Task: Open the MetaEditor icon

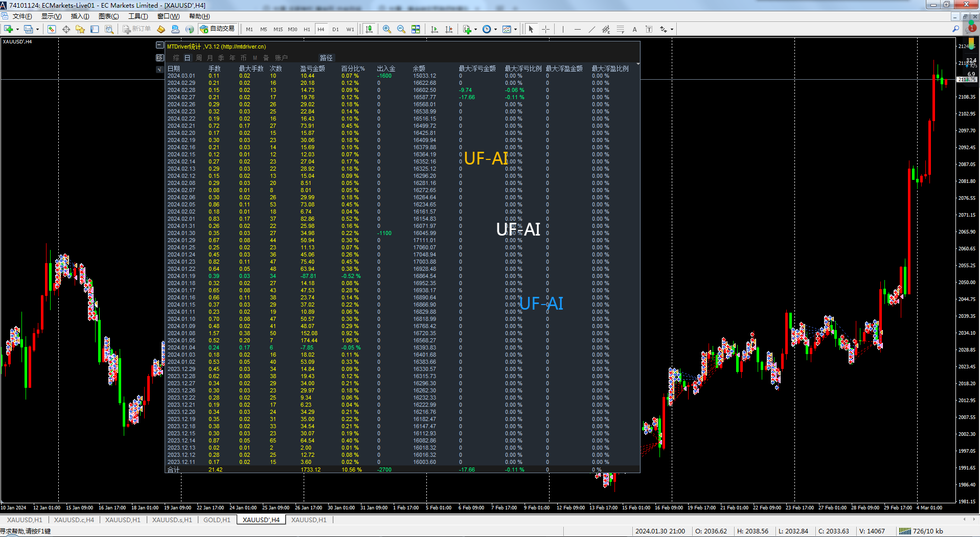Action: point(161,29)
